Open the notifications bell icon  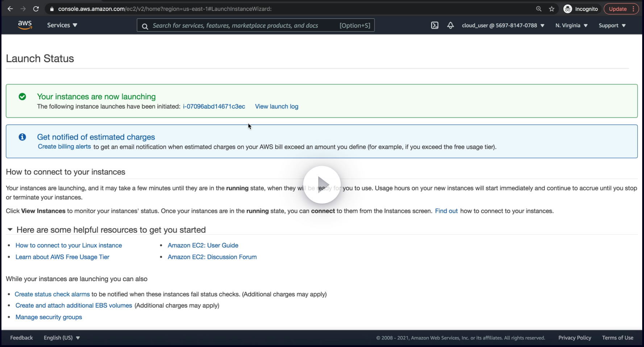coord(450,25)
